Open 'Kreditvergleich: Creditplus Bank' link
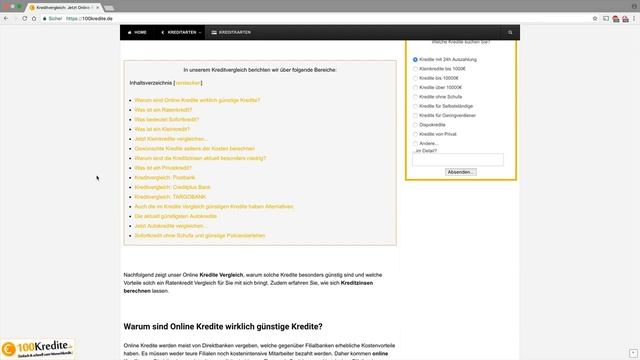 click(x=172, y=187)
